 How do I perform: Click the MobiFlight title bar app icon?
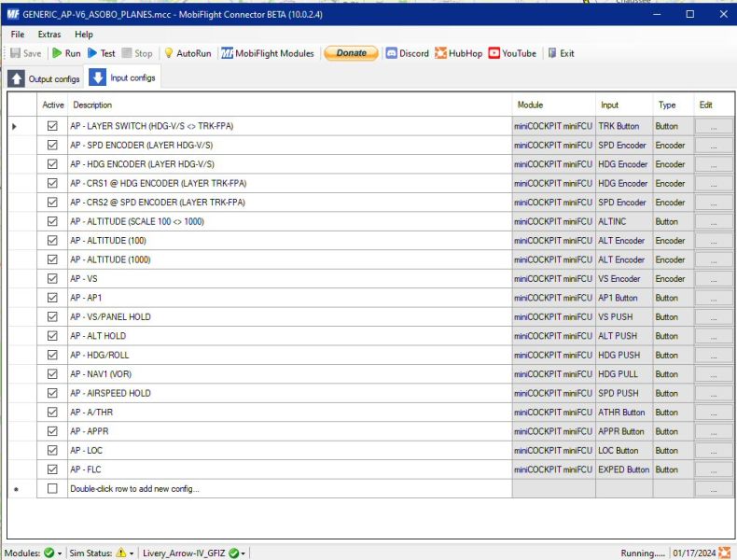pyautogui.click(x=13, y=14)
